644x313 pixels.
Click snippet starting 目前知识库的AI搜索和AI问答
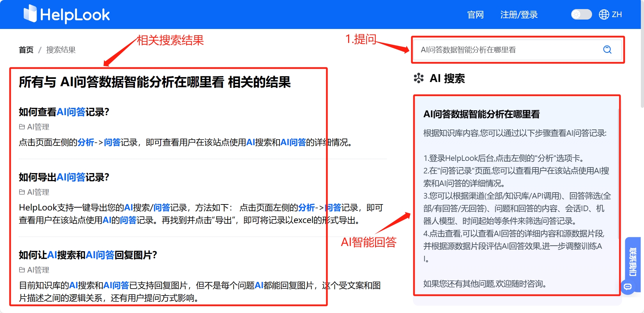(200, 292)
